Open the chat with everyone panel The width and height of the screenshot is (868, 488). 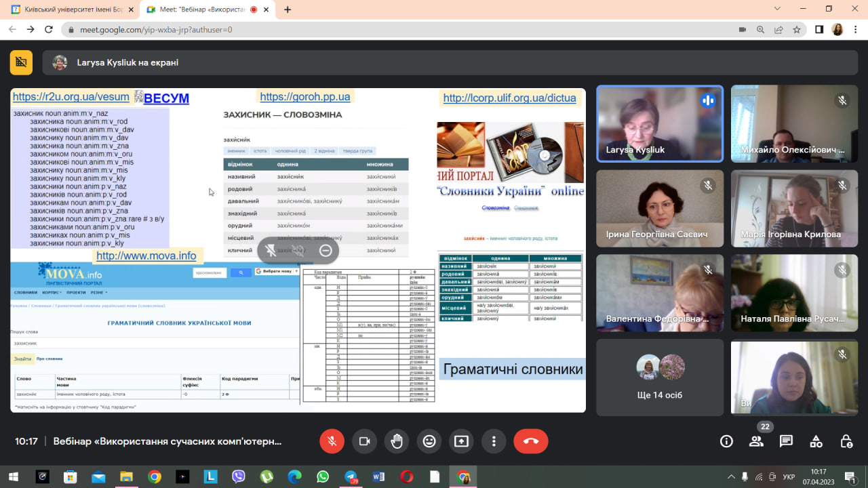786,441
